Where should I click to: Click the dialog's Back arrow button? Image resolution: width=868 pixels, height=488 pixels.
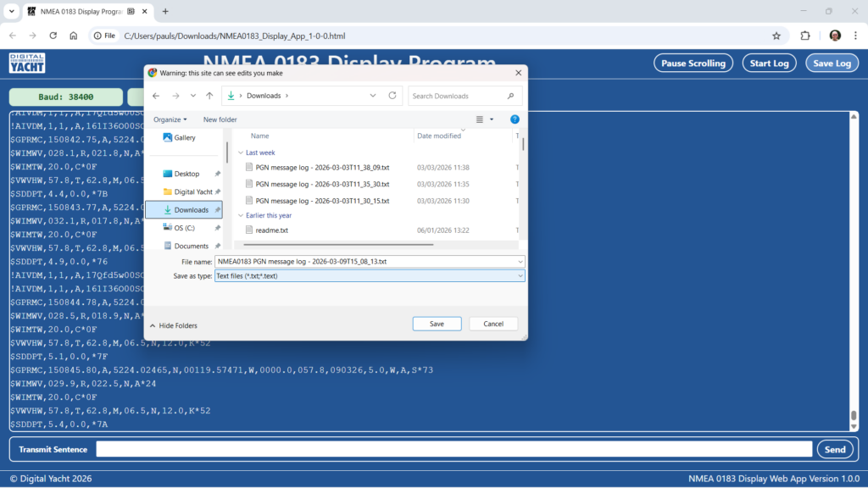click(x=156, y=96)
